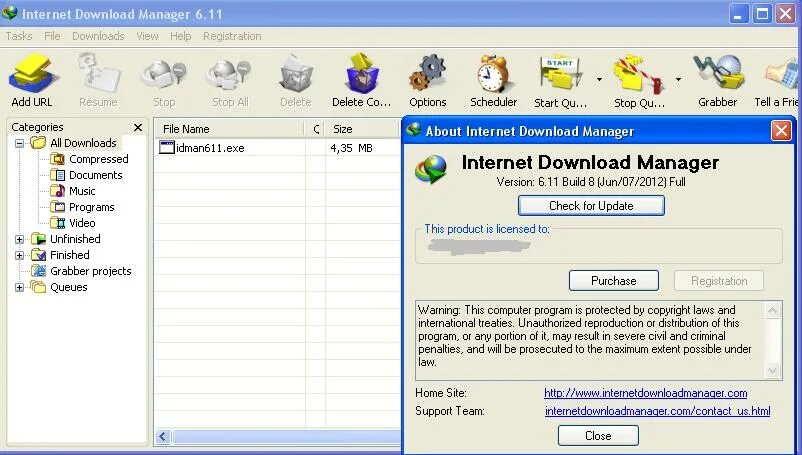The width and height of the screenshot is (802, 455).
Task: Select the Finished folder label
Action: (x=70, y=255)
